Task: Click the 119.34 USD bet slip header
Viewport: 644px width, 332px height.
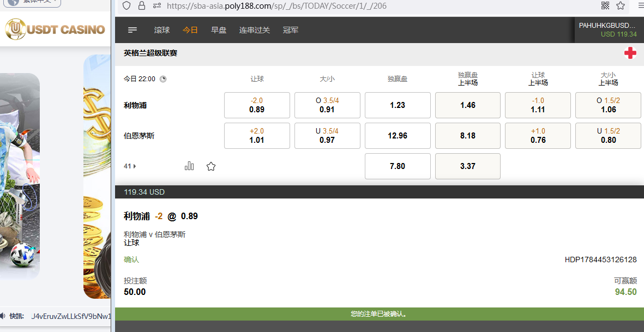Action: [380, 192]
